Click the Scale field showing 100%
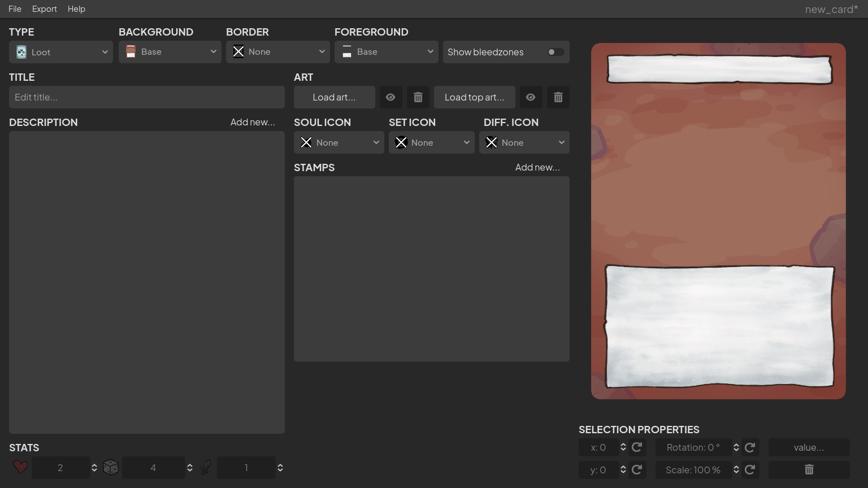Image resolution: width=868 pixels, height=488 pixels. coord(693,470)
